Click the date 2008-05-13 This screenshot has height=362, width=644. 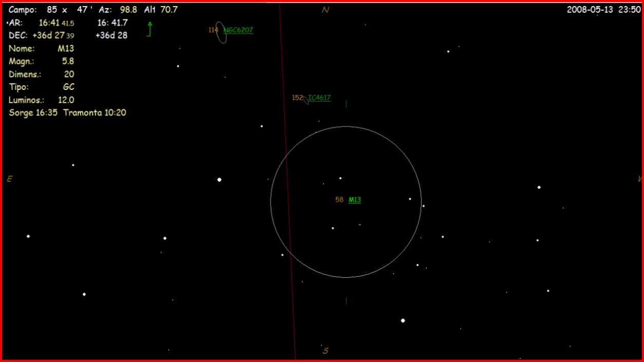(590, 10)
